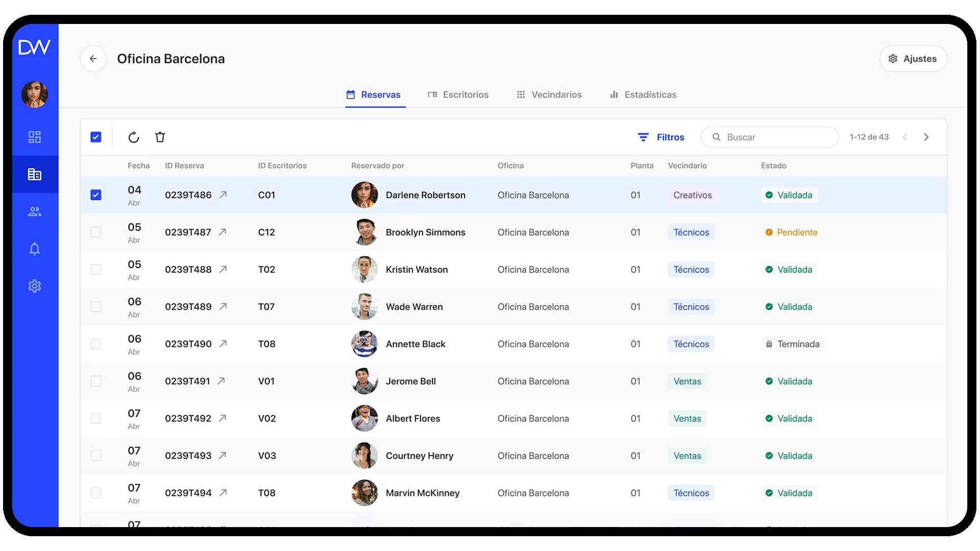Image resolution: width=980 pixels, height=551 pixels.
Task: Open the Estadísticas tab
Action: click(650, 94)
